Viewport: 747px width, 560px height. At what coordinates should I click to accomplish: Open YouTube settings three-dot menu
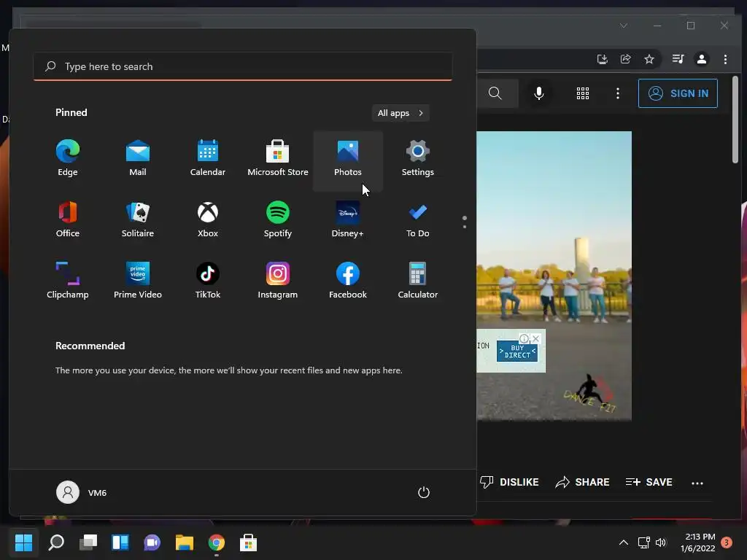618,93
